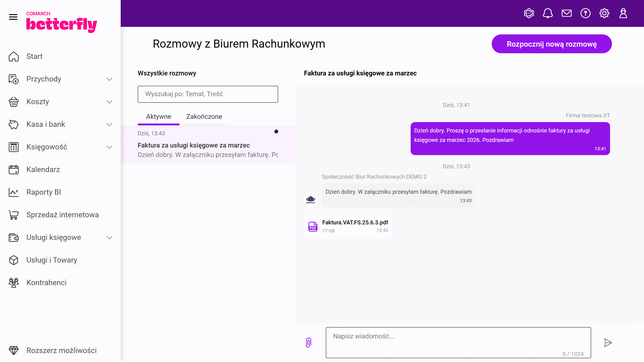Click Rozpocznij nową rozmowę button

tap(551, 44)
